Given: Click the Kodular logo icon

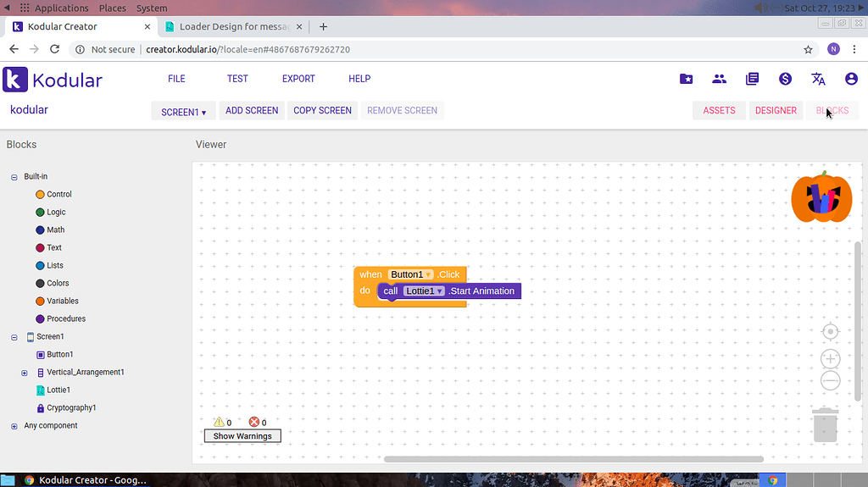Looking at the screenshot, I should pos(15,79).
